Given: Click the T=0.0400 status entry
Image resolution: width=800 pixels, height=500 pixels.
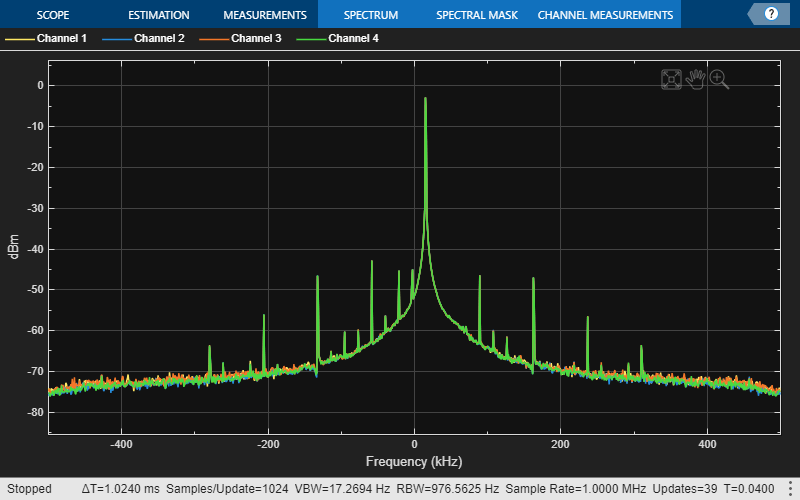Looking at the screenshot, I should coord(748,488).
